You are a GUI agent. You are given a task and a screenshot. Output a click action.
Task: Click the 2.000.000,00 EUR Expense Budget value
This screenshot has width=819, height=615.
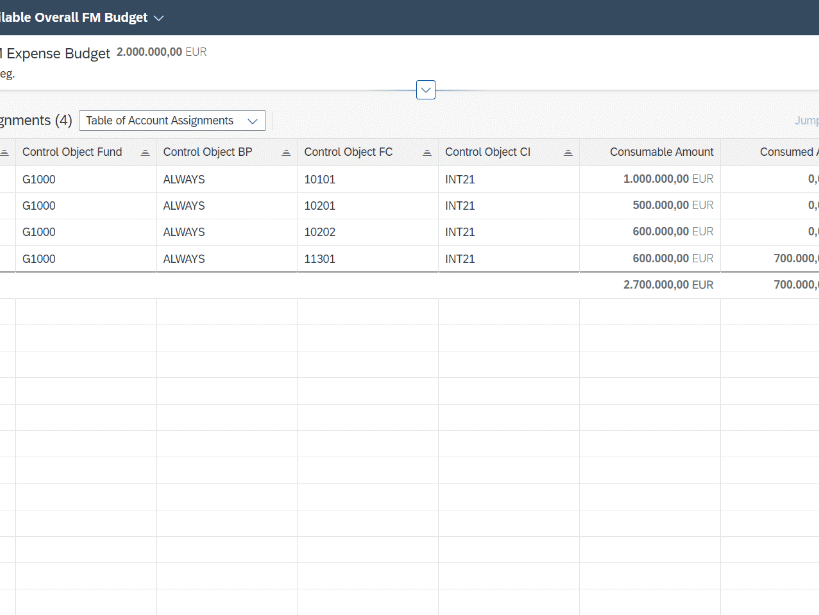(161, 52)
